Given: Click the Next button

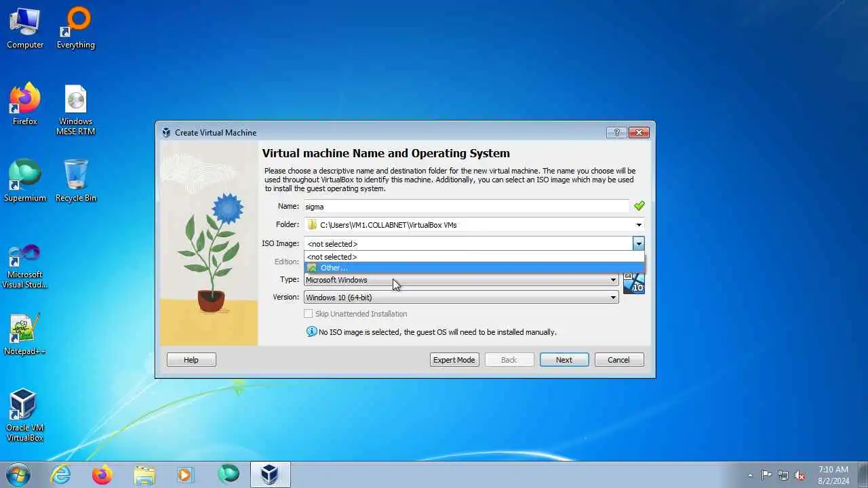Looking at the screenshot, I should [x=564, y=360].
